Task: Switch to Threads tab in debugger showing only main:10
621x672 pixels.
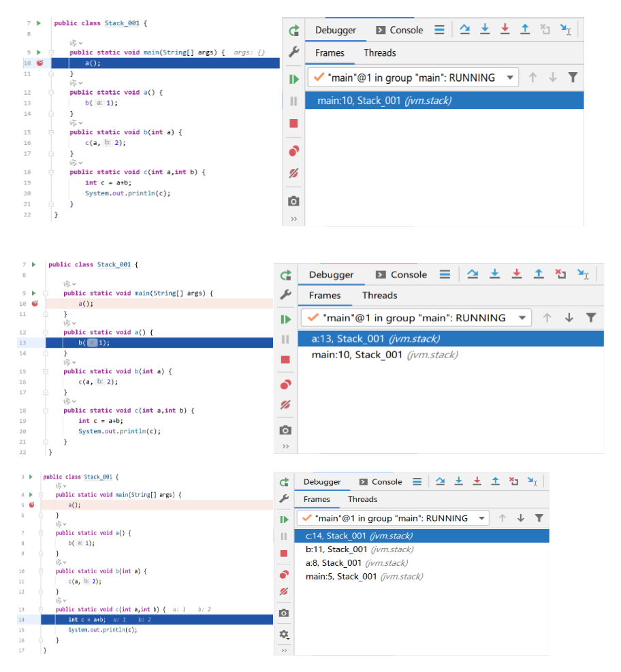Action: (x=380, y=52)
